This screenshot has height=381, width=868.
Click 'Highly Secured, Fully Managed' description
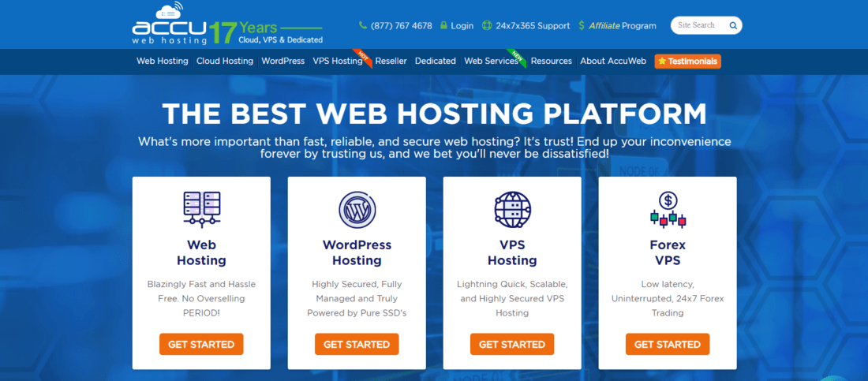(357, 298)
